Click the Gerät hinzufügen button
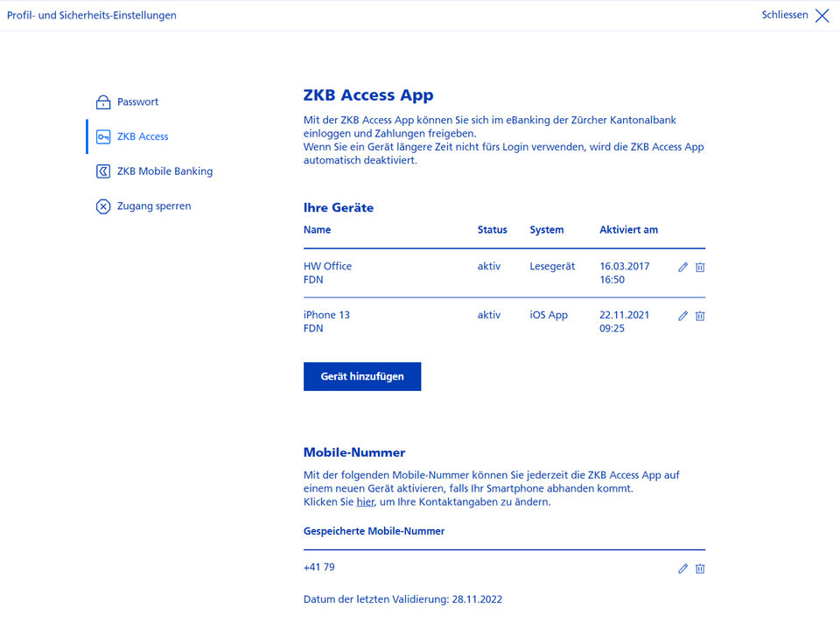The image size is (840, 643). coord(362,377)
